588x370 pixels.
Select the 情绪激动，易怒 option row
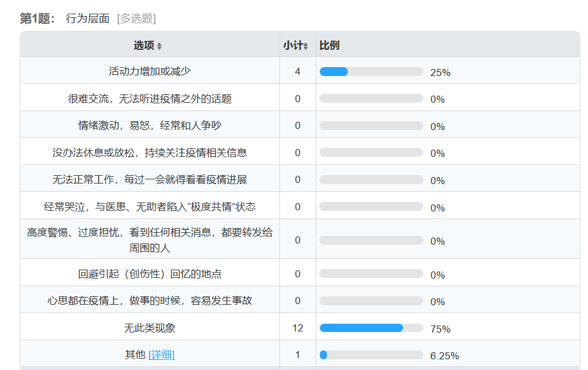point(150,125)
